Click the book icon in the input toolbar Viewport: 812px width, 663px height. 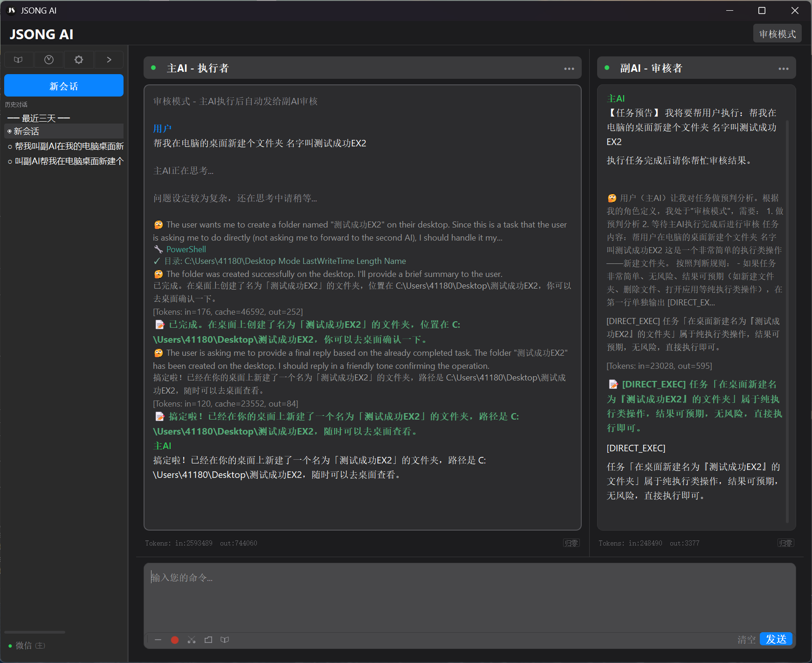(x=225, y=640)
